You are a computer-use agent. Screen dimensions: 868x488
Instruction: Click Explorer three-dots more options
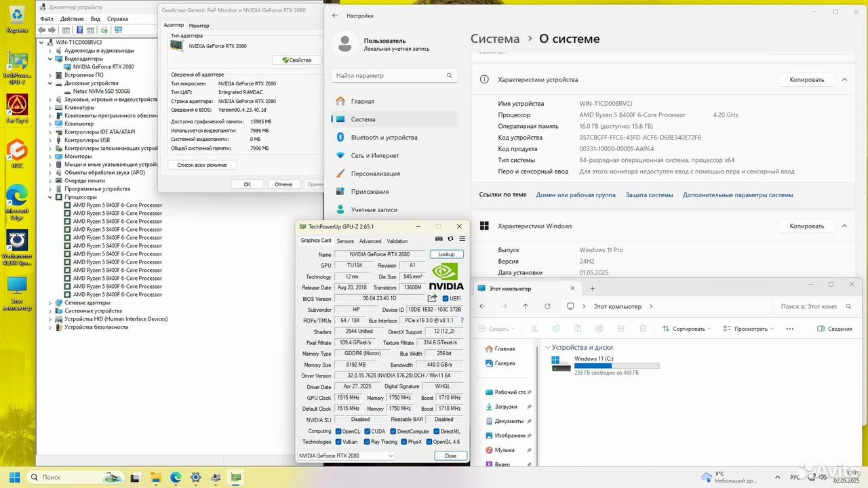[x=789, y=329]
